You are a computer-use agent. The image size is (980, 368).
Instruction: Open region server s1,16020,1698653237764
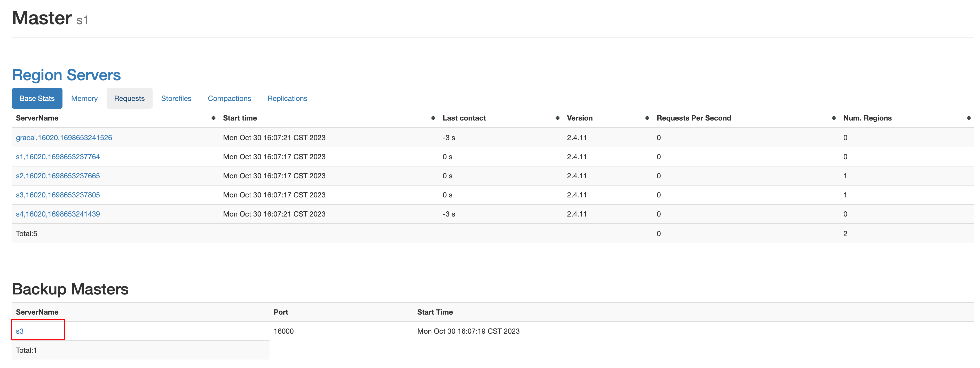58,157
